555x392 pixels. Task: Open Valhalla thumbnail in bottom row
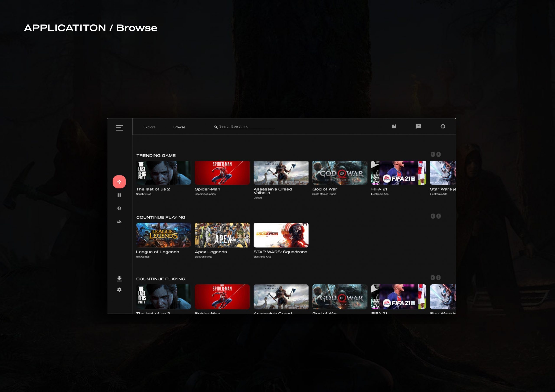281,297
